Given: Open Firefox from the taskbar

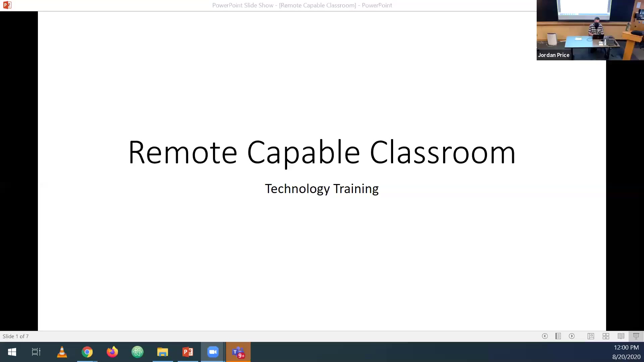Looking at the screenshot, I should (x=112, y=352).
